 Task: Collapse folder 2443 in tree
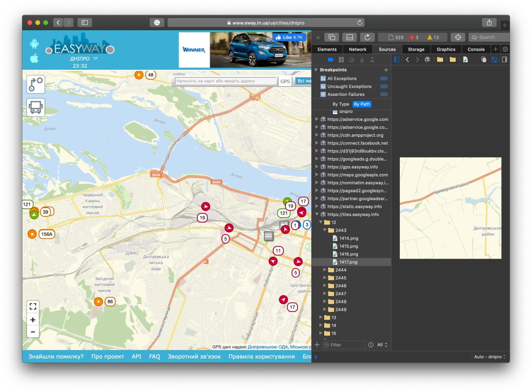point(325,230)
